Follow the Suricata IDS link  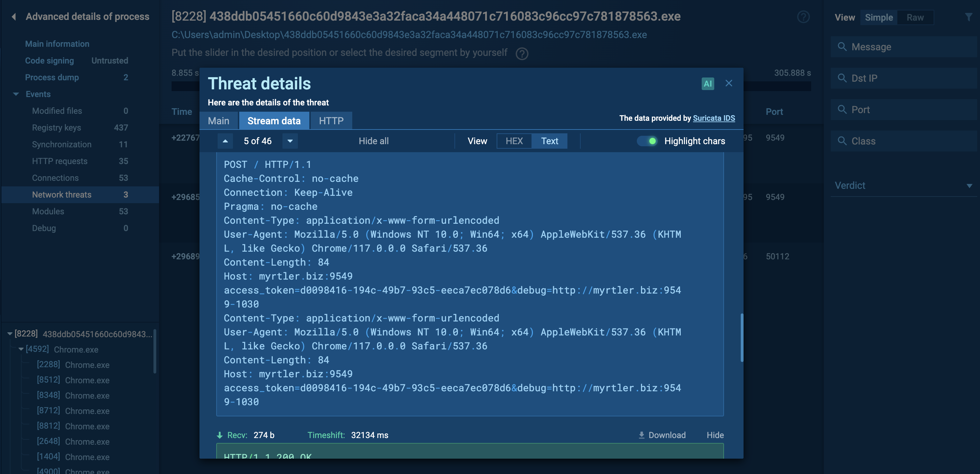[714, 118]
